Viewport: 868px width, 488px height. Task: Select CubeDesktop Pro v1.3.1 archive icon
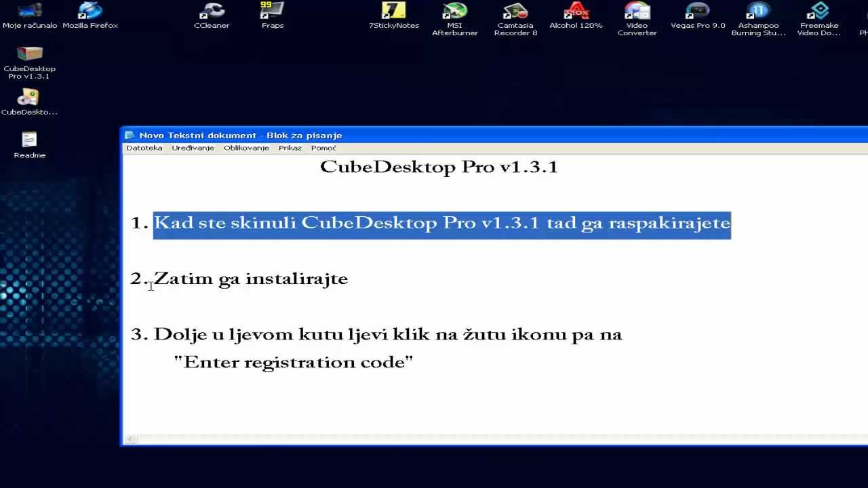click(x=30, y=62)
